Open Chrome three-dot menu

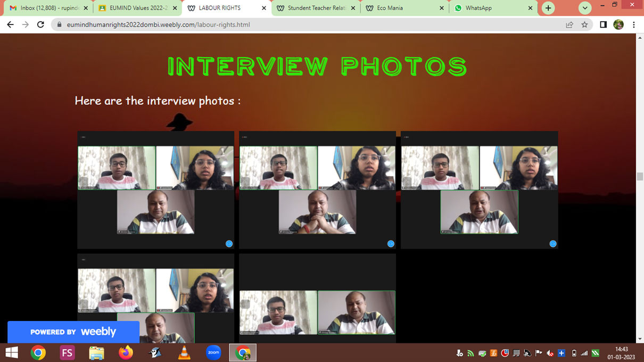pyautogui.click(x=633, y=24)
